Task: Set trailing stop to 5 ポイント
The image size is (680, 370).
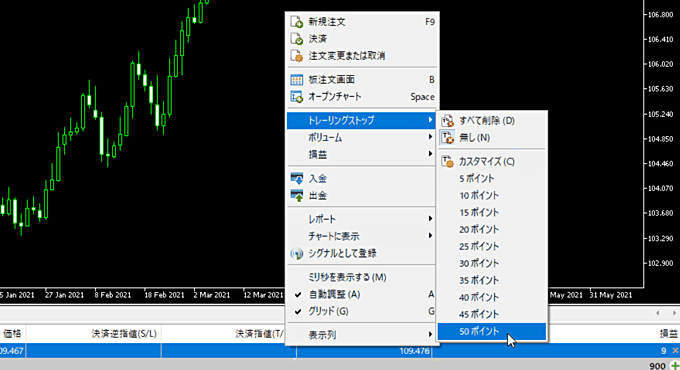Action: [x=492, y=178]
